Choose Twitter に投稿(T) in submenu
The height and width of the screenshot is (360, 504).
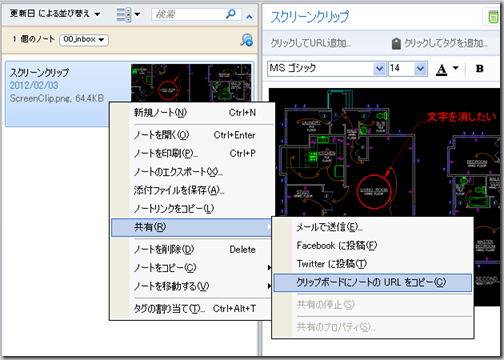click(x=373, y=264)
